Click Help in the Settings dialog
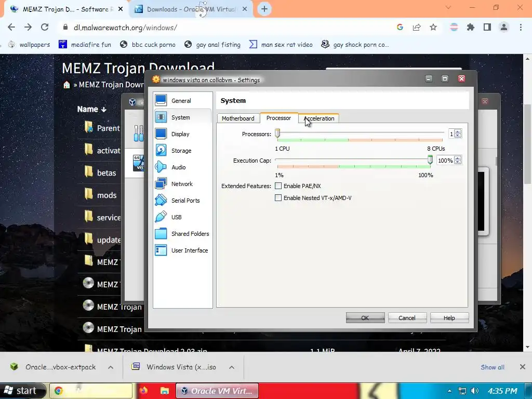 449,318
